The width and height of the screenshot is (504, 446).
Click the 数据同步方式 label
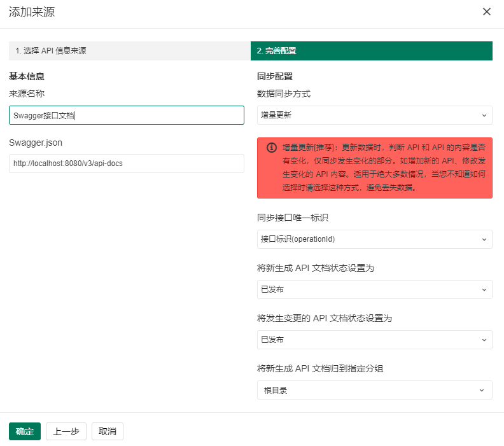tap(284, 94)
